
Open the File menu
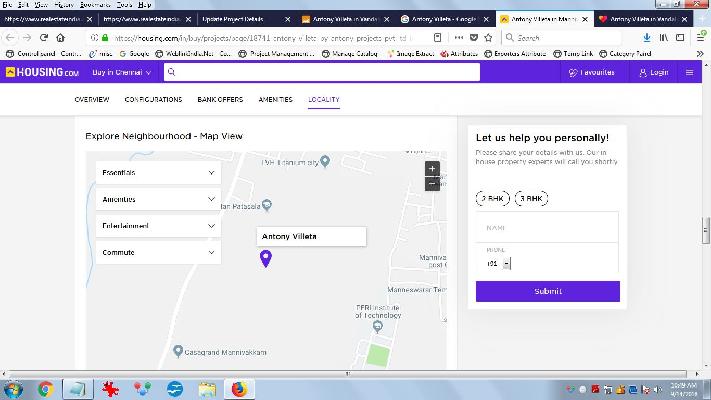(7, 5)
